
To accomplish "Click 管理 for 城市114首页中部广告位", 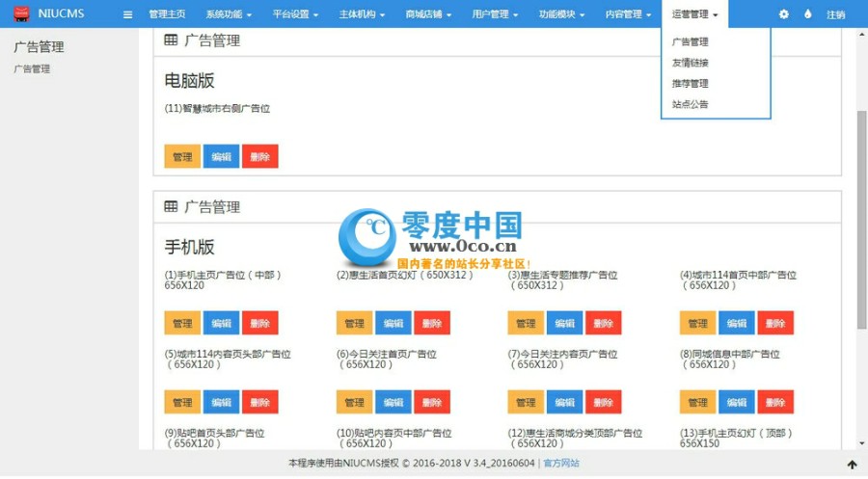I will 698,323.
